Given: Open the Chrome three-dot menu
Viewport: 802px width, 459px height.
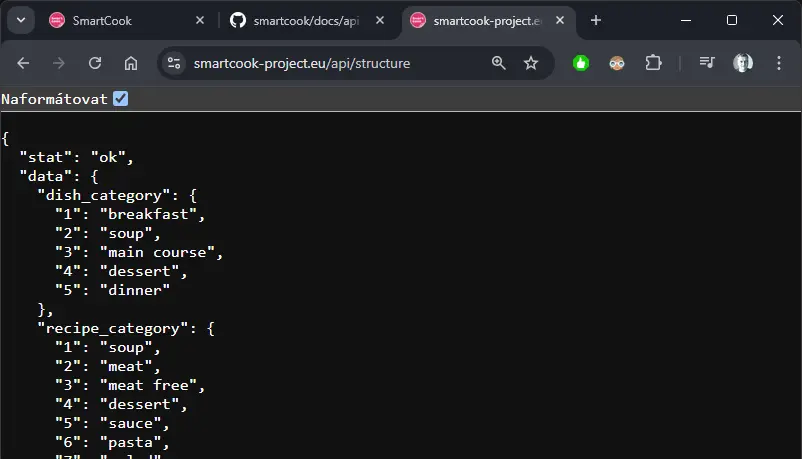Looking at the screenshot, I should tap(779, 63).
